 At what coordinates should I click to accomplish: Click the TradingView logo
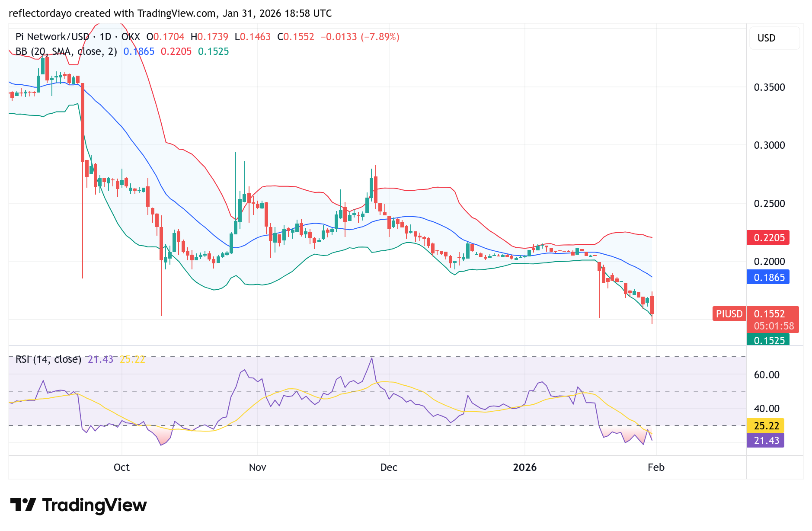pyautogui.click(x=78, y=505)
